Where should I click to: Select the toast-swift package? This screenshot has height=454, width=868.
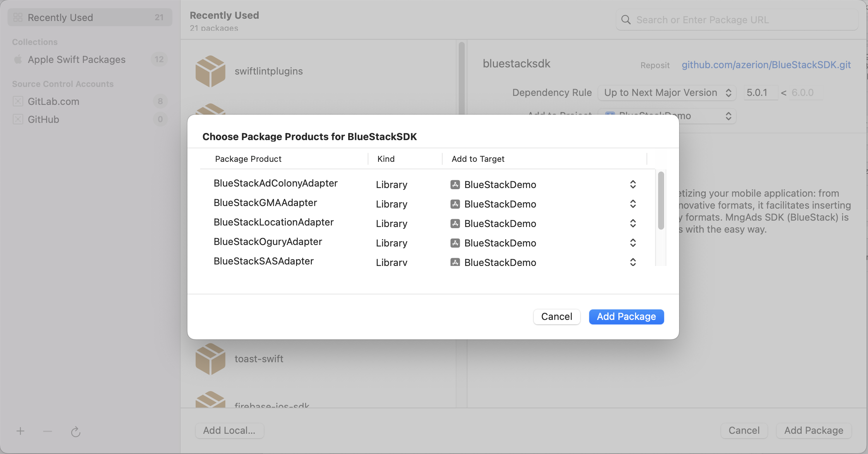pyautogui.click(x=318, y=359)
